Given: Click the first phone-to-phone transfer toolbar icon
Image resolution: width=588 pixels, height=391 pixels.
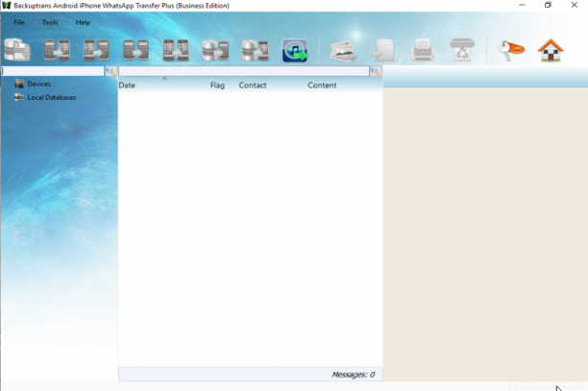Looking at the screenshot, I should pyautogui.click(x=57, y=50).
